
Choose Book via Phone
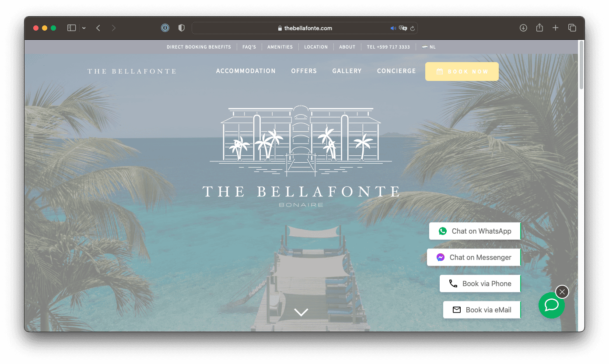click(x=480, y=283)
